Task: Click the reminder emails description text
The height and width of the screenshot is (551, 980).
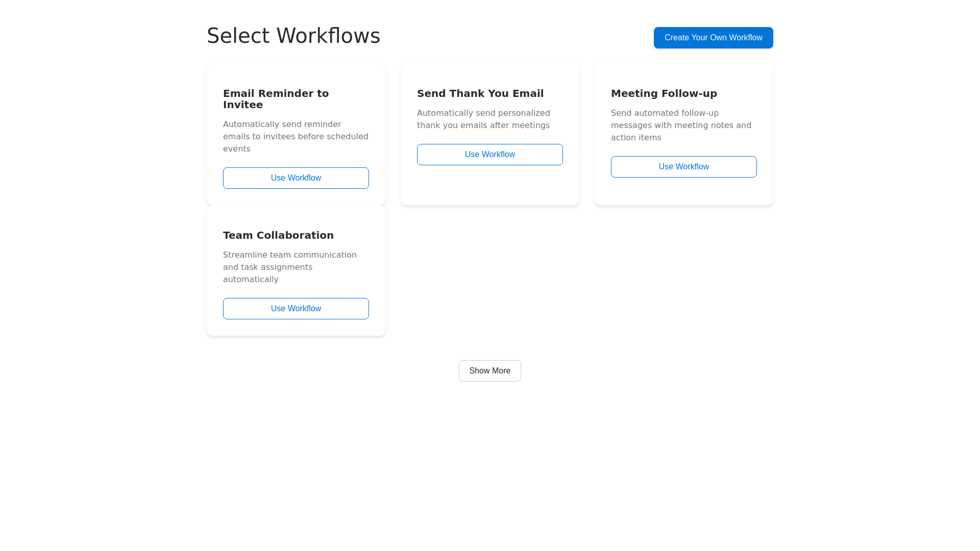Action: click(296, 136)
